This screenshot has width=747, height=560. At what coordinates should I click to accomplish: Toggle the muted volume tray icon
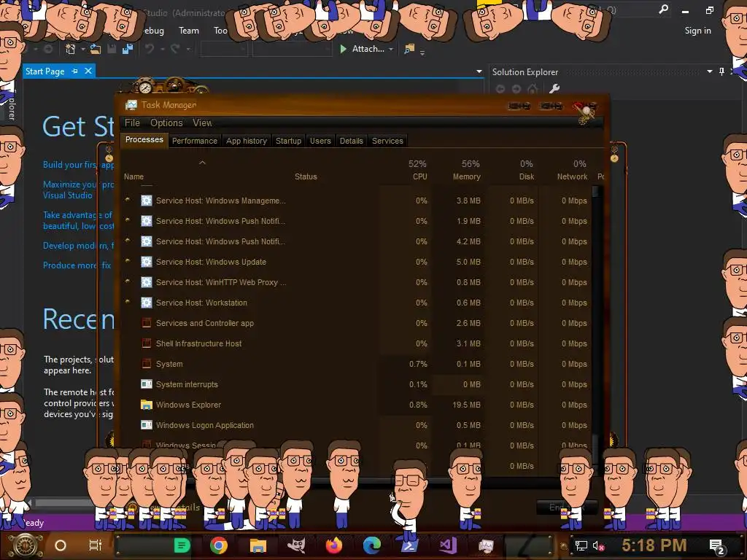(x=598, y=545)
